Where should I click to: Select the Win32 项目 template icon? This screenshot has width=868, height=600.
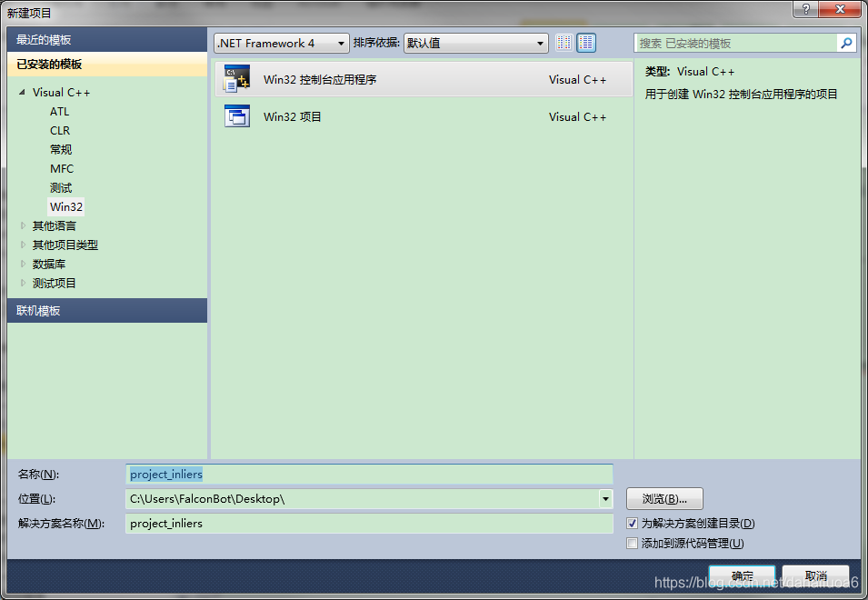pyautogui.click(x=237, y=116)
